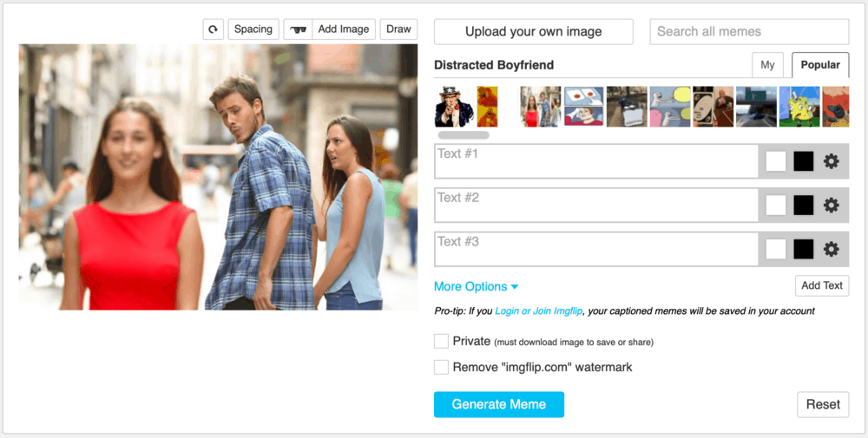
Task: Select the Uncle Sam meme template
Action: point(455,107)
